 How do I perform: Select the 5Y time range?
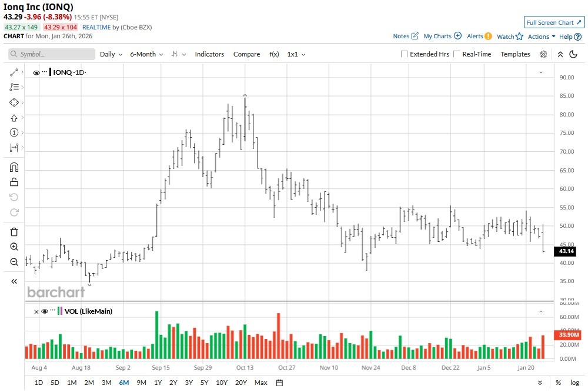[x=204, y=383]
